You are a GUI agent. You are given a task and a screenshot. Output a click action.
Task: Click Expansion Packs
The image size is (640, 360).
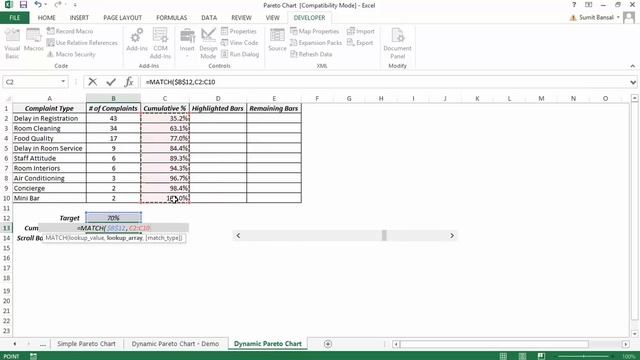tap(316, 42)
